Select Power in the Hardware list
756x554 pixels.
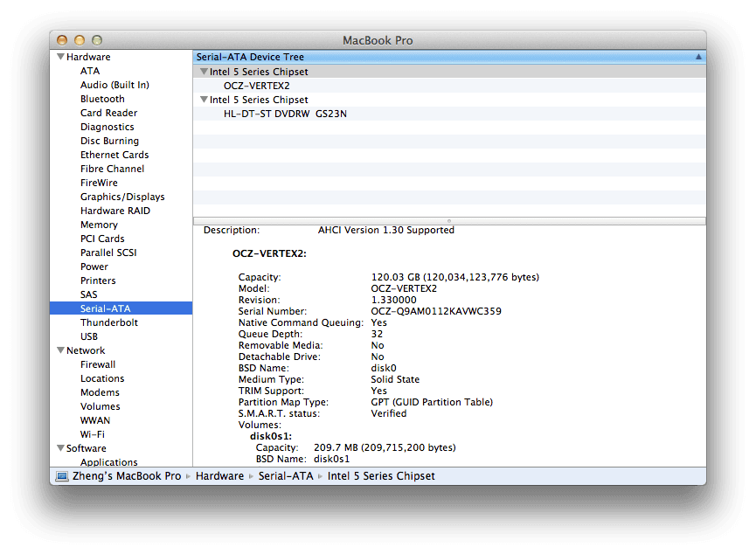[94, 267]
